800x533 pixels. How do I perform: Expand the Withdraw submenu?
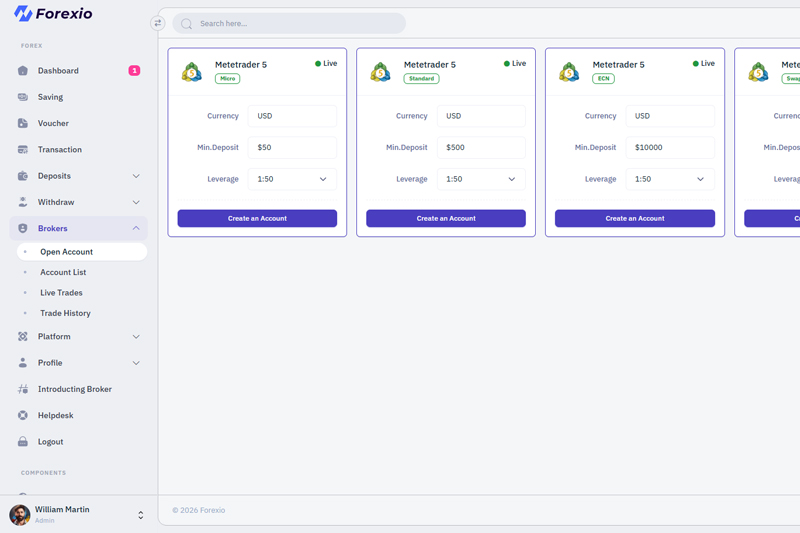pos(136,202)
